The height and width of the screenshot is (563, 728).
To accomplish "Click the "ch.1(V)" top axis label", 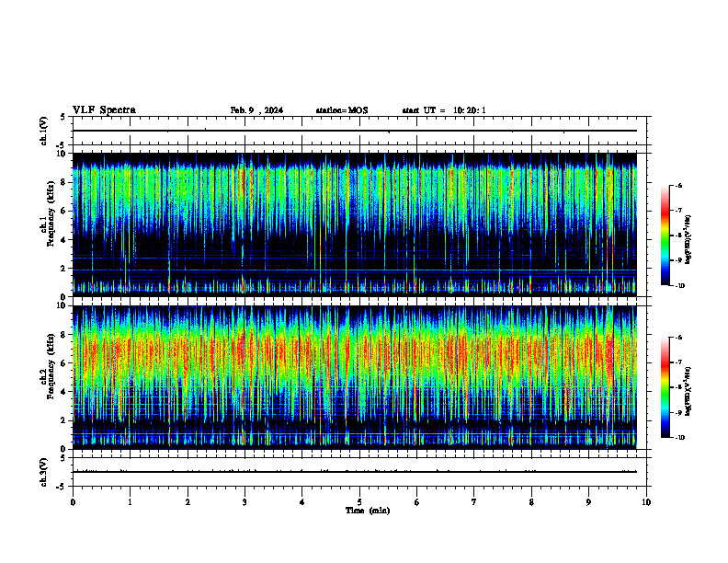I will [43, 131].
